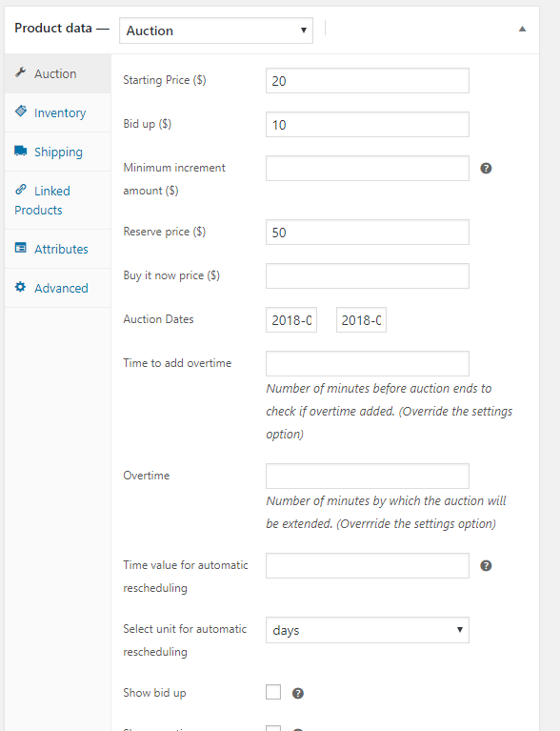Click help icon next to Show bid up

(298, 694)
